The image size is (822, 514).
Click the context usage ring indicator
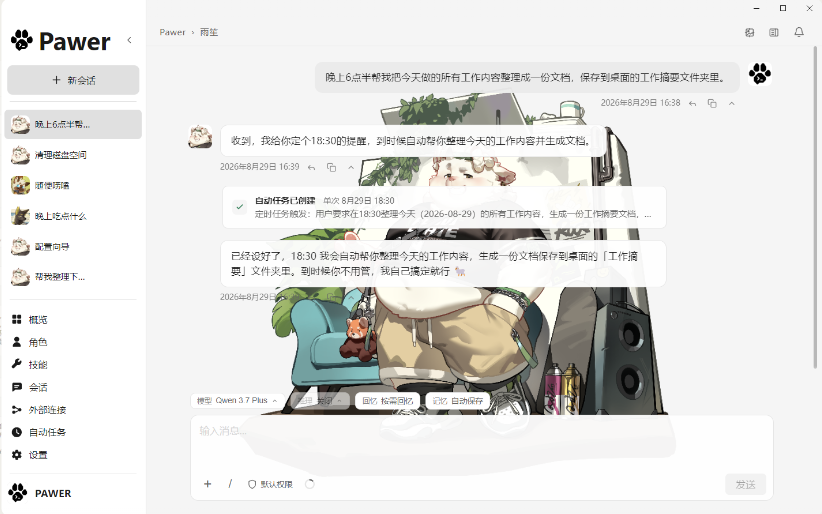310,484
